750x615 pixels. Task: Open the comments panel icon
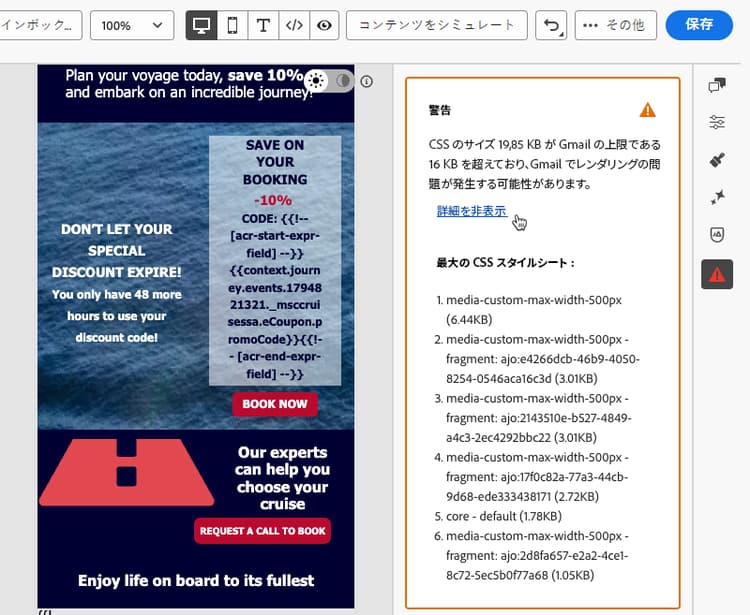pyautogui.click(x=717, y=86)
